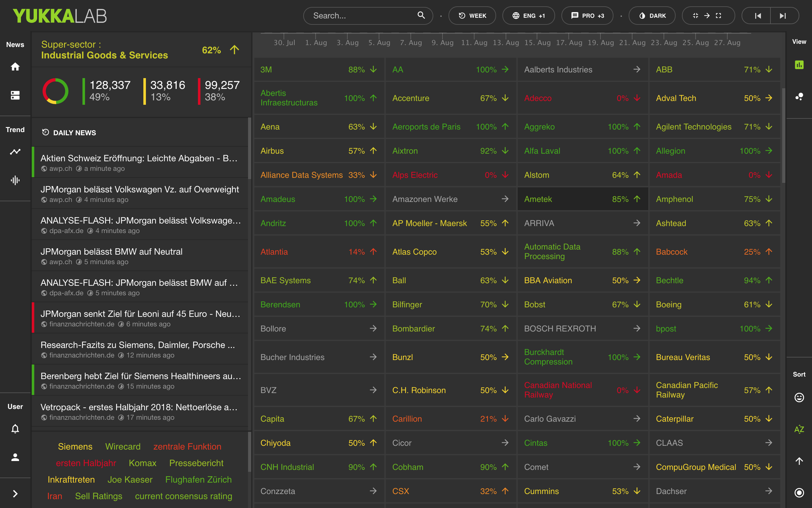The width and height of the screenshot is (812, 508).
Task: Click the Daily News history icon
Action: click(x=45, y=132)
